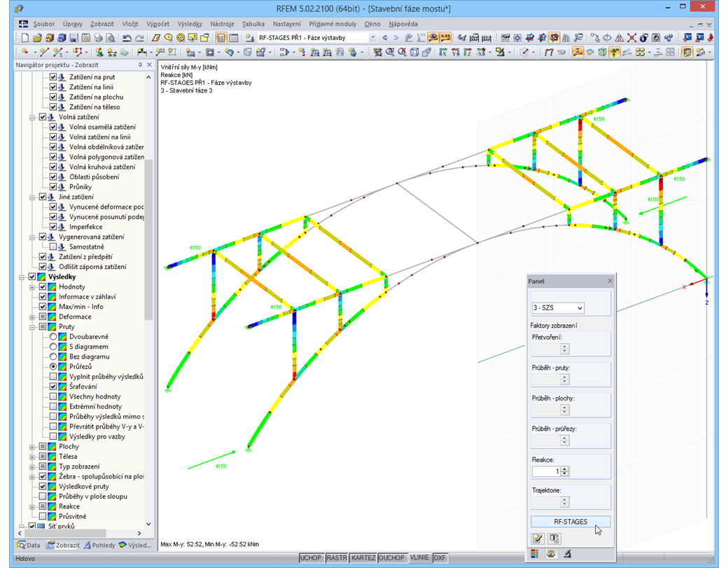
Task: Collapse the Jiné zatížení tree node
Action: point(32,198)
